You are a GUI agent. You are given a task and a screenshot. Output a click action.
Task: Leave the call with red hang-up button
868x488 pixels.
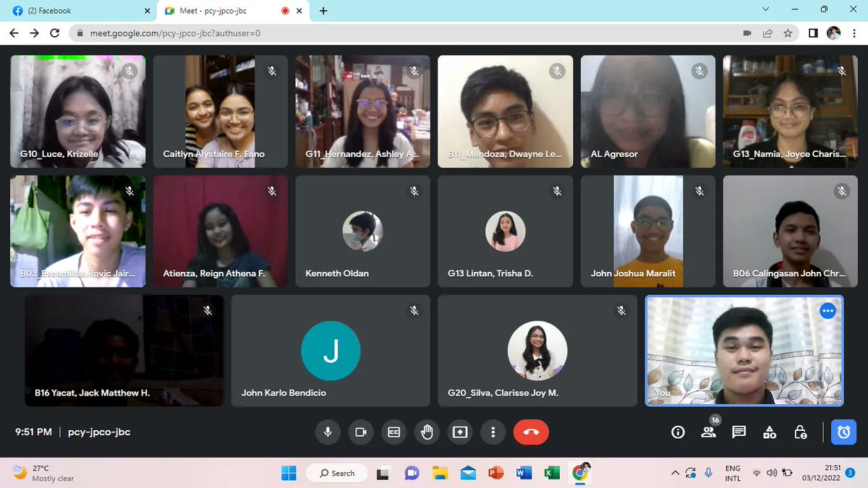531,432
